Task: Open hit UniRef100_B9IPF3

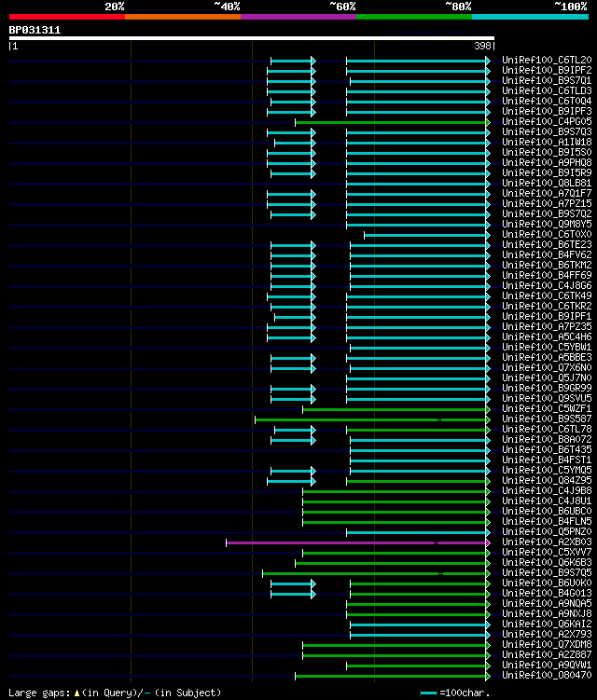Action: coord(547,111)
